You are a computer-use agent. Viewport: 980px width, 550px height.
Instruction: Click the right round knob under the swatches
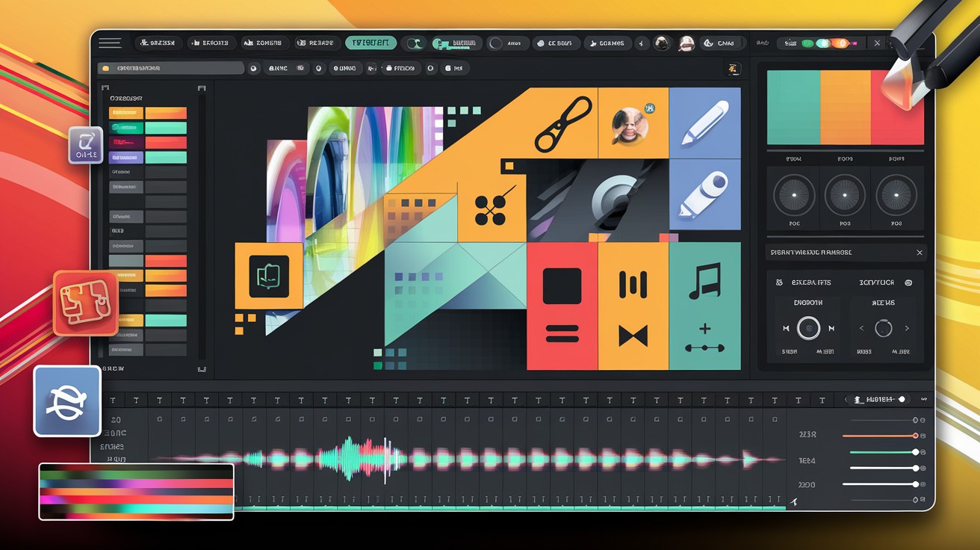point(896,196)
